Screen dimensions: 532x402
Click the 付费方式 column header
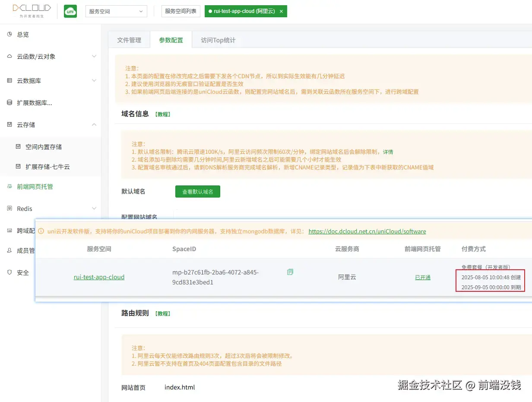474,249
